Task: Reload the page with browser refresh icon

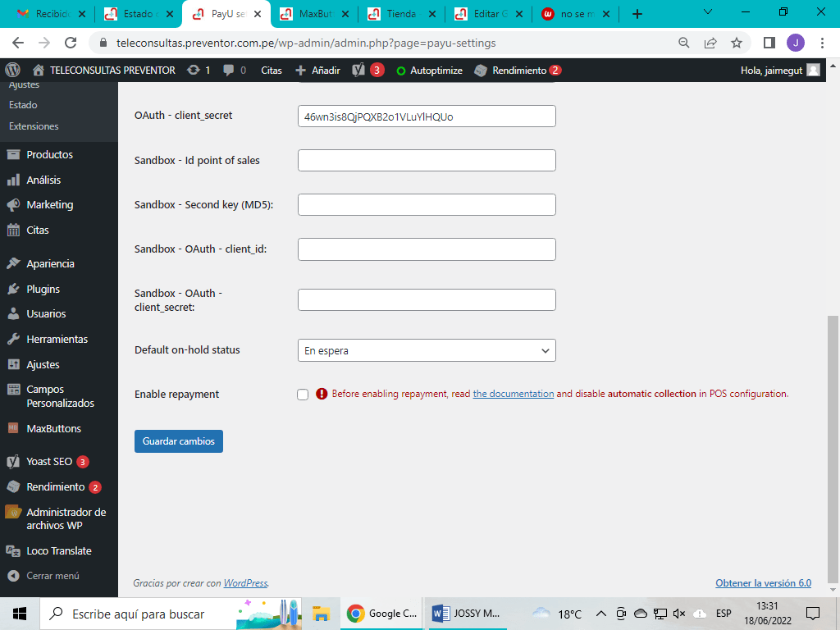Action: click(71, 43)
